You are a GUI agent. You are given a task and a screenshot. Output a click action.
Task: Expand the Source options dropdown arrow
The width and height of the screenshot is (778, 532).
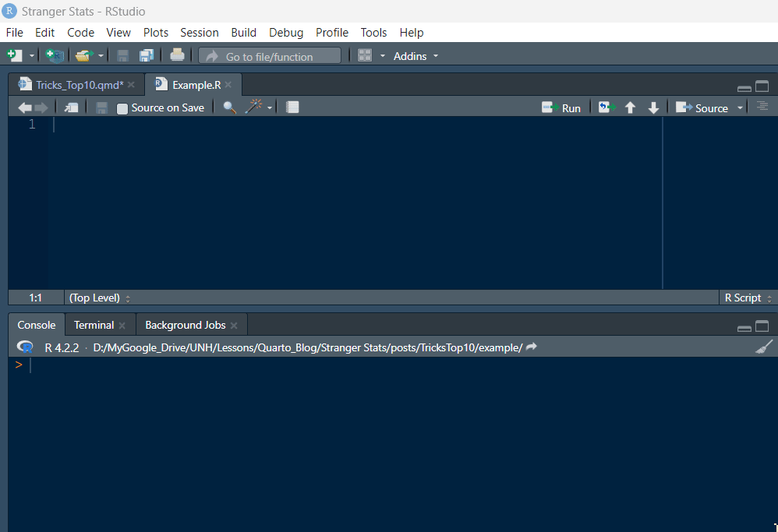(x=741, y=108)
